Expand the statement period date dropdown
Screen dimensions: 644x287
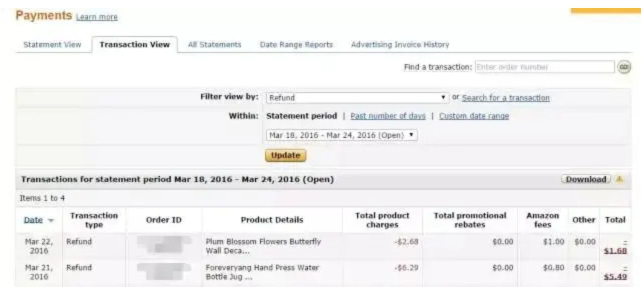pyautogui.click(x=341, y=135)
